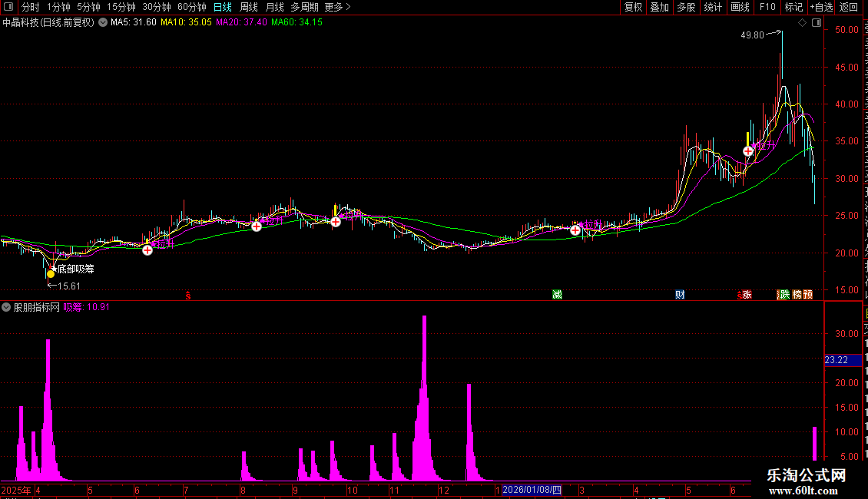This screenshot has width=868, height=499.
Task: Click the green 减 event icon
Action: click(x=557, y=294)
